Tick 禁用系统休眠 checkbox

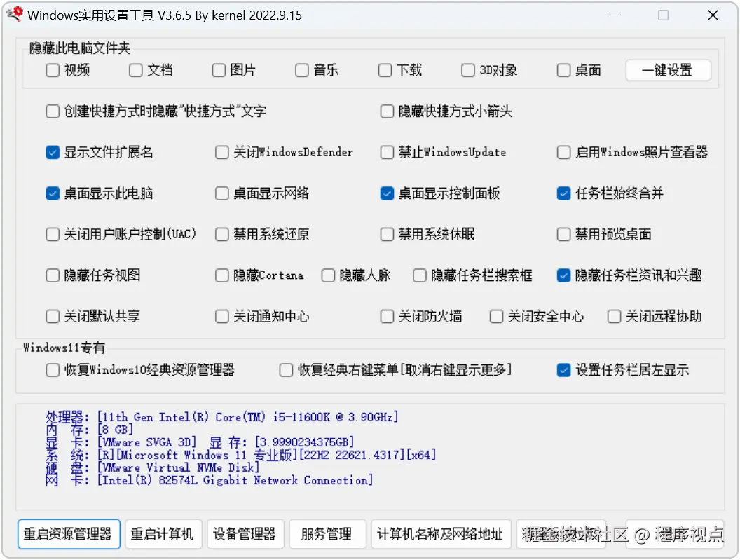387,235
